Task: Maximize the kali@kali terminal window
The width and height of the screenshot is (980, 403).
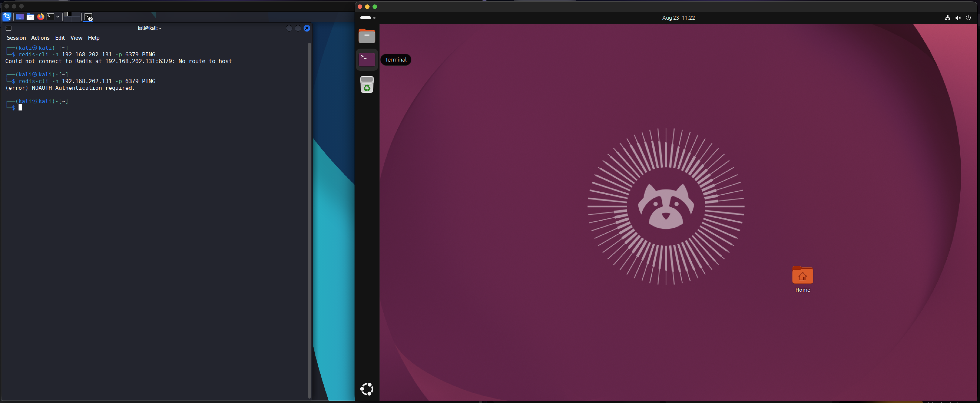Action: [298, 28]
